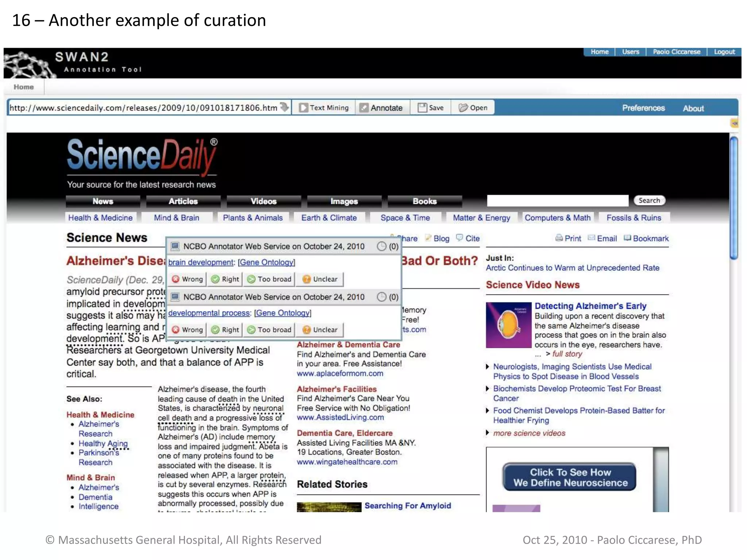Flag developmental process annotation as Too broad
The width and height of the screenshot is (747, 560).
[269, 330]
